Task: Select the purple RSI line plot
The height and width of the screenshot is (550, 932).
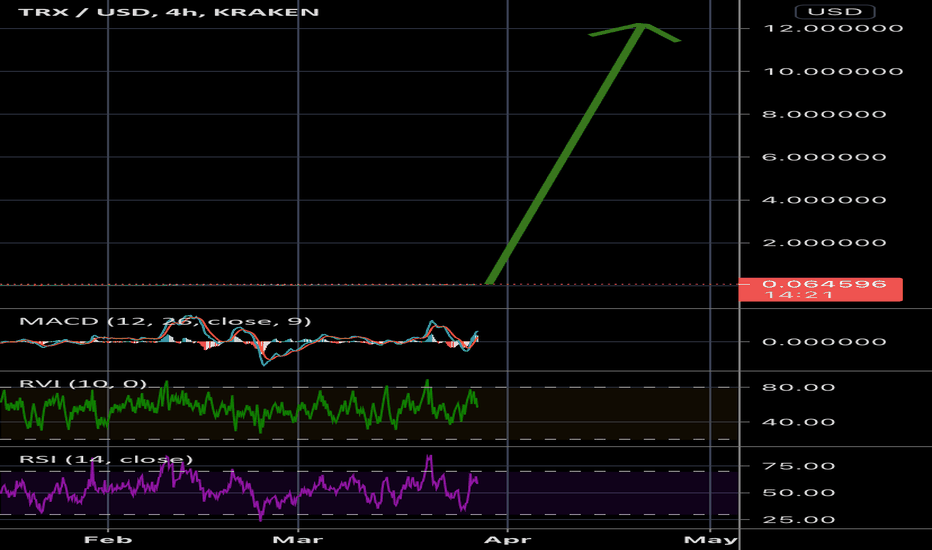Action: tap(240, 488)
